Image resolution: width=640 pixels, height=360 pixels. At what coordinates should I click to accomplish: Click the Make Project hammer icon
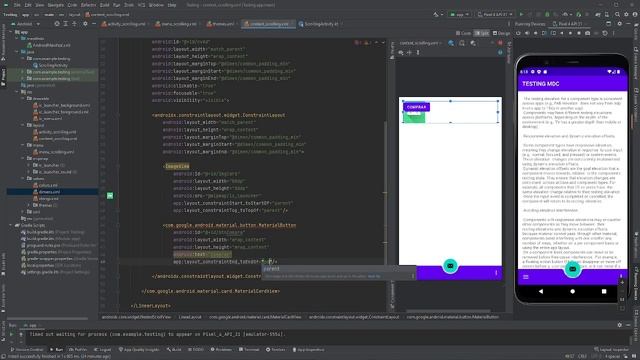[436, 14]
